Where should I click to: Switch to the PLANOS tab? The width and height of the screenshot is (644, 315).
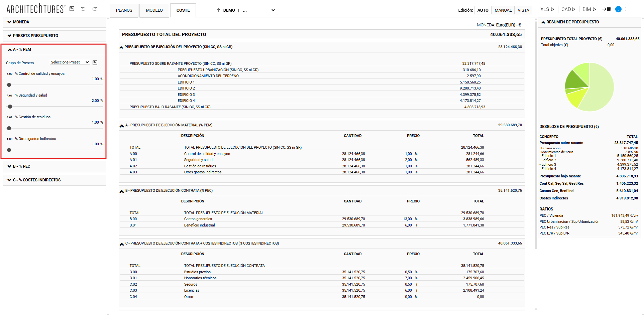(124, 10)
